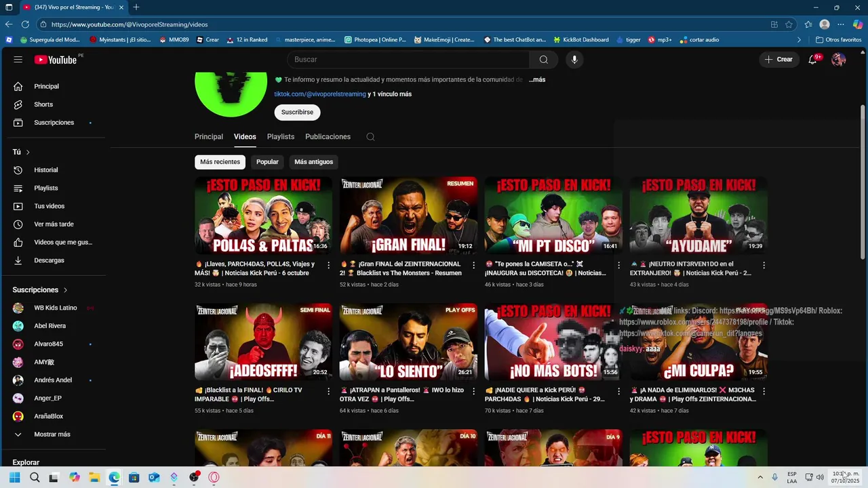Click the page vertical scrollbar
Screen dimensions: 868x488
863,182
